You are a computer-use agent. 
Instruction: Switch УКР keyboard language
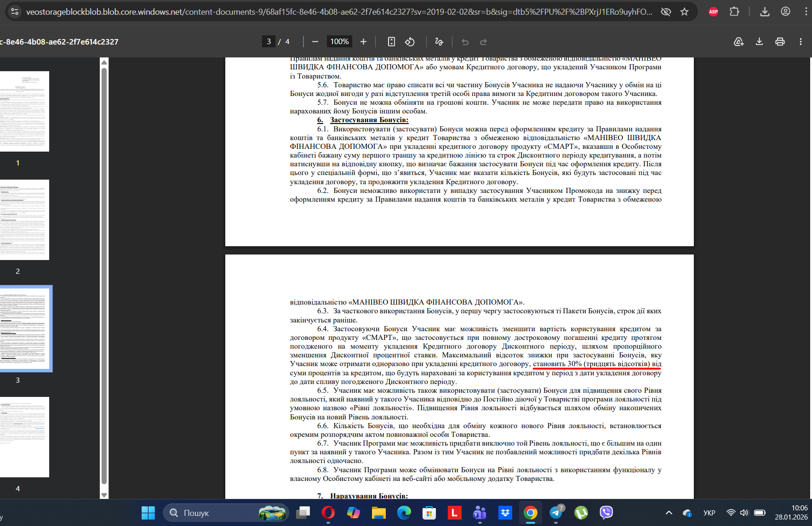709,513
